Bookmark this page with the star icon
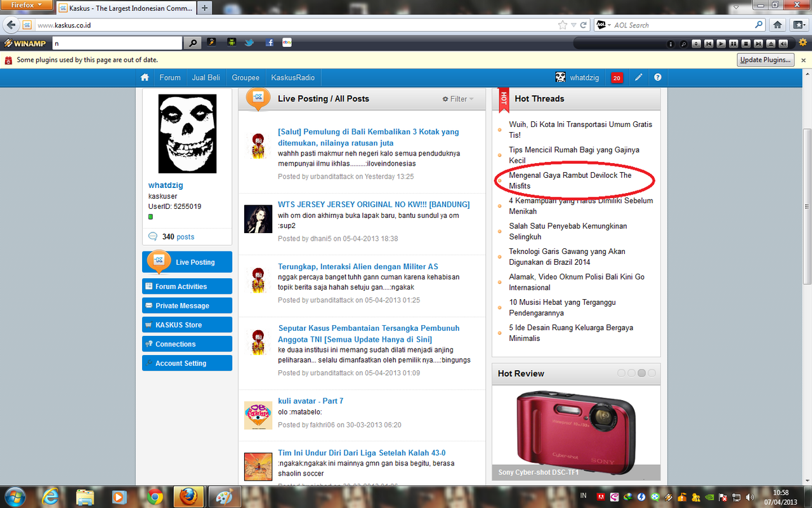This screenshot has width=812, height=508. click(x=563, y=25)
